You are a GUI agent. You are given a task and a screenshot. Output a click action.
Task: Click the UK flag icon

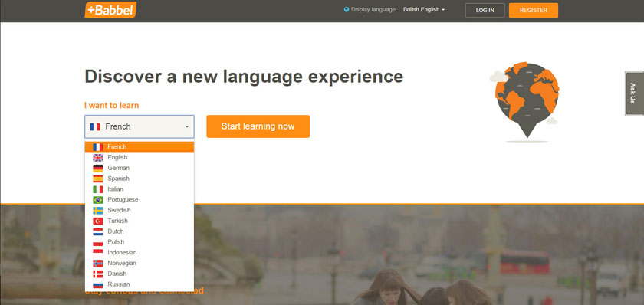pyautogui.click(x=98, y=158)
